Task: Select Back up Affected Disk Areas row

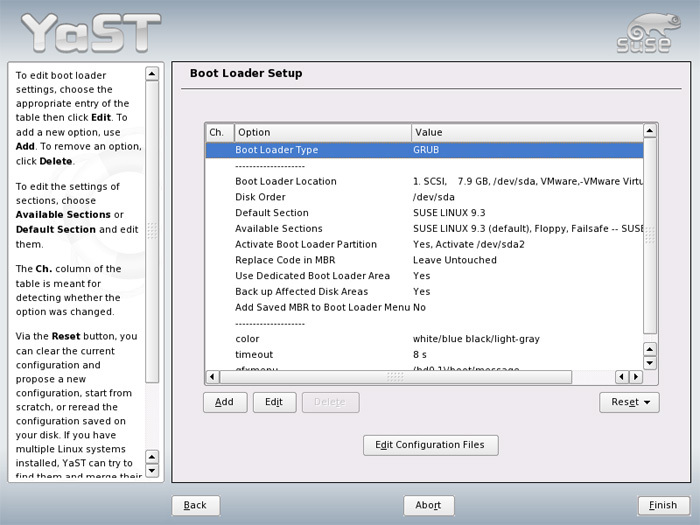Action: [x=424, y=292]
